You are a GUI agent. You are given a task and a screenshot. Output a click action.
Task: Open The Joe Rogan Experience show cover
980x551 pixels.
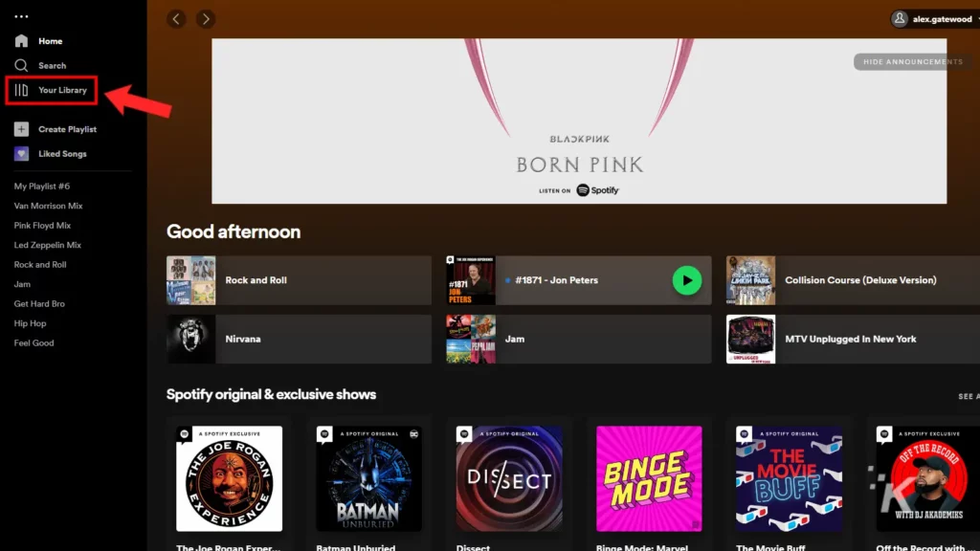click(229, 479)
